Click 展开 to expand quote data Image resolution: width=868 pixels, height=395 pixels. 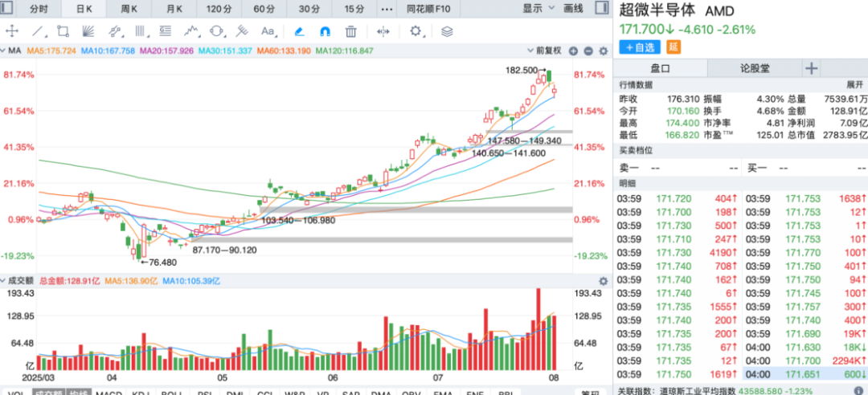(x=854, y=84)
